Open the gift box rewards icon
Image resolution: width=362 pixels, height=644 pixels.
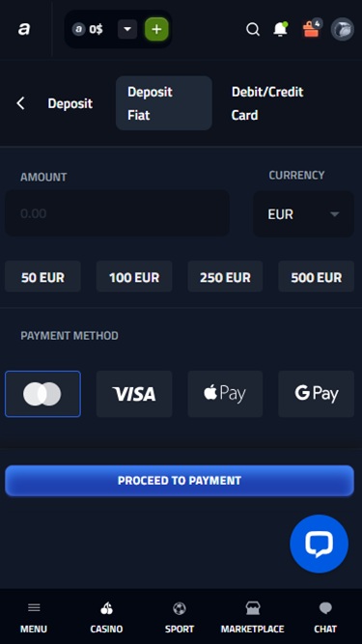(311, 29)
